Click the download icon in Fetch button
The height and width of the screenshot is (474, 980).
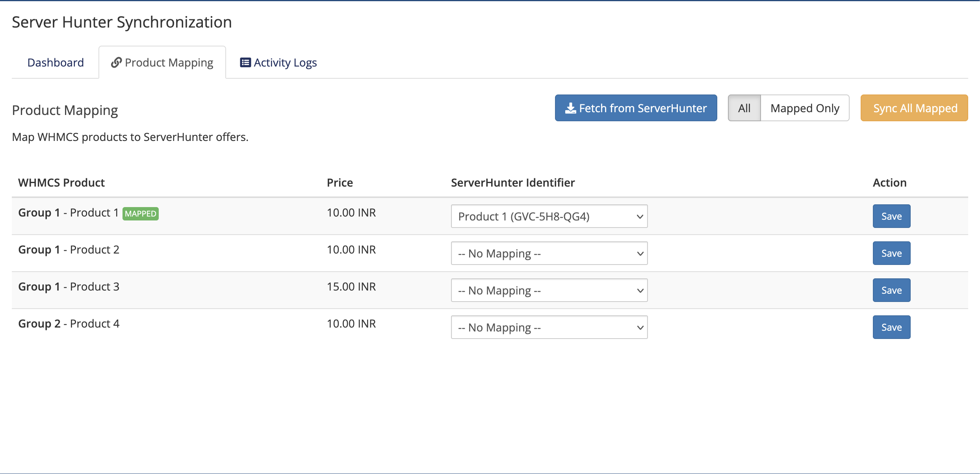click(570, 108)
